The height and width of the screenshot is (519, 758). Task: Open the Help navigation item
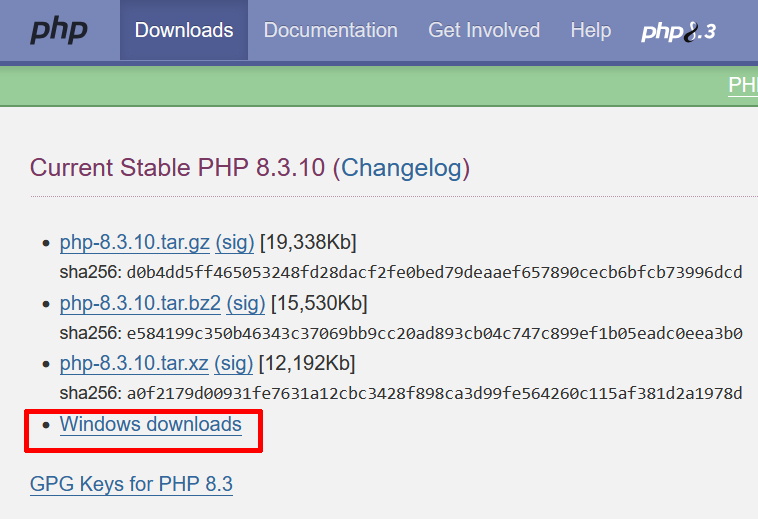[x=590, y=30]
